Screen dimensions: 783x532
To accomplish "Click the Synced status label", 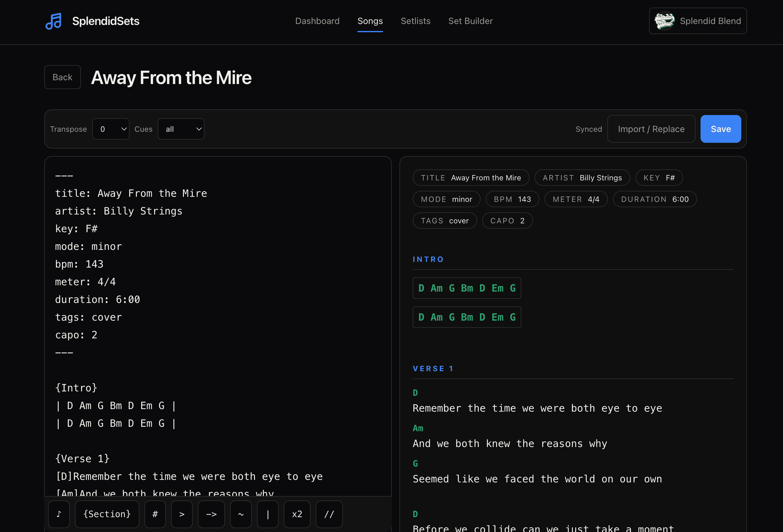I will click(589, 129).
